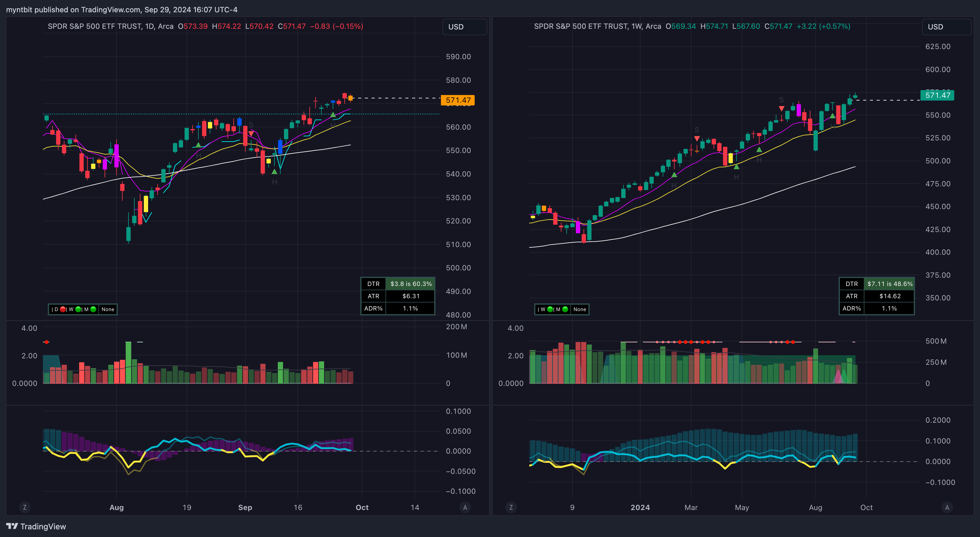Click the 480.00 level on the daily price axis
The image size is (980, 537).
coord(458,315)
